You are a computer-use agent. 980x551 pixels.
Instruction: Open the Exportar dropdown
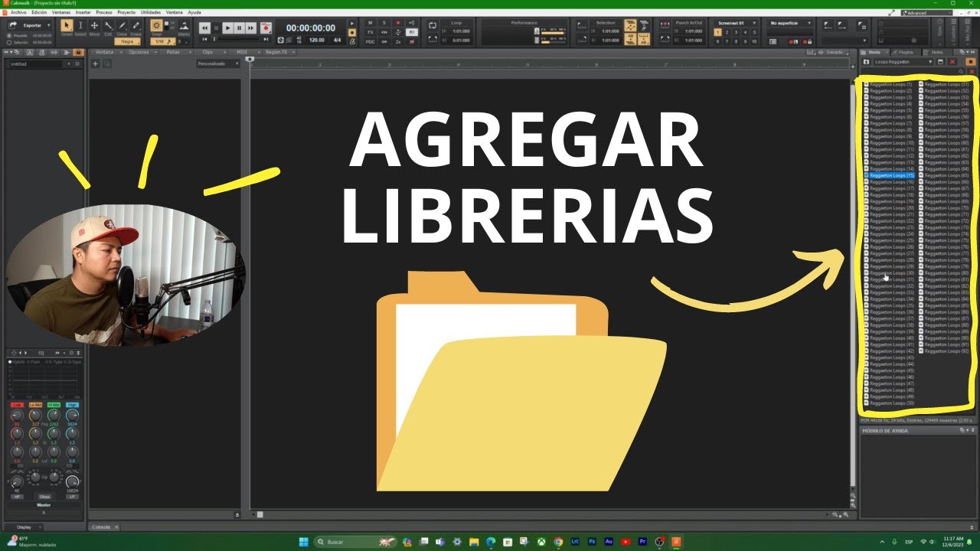(x=31, y=25)
